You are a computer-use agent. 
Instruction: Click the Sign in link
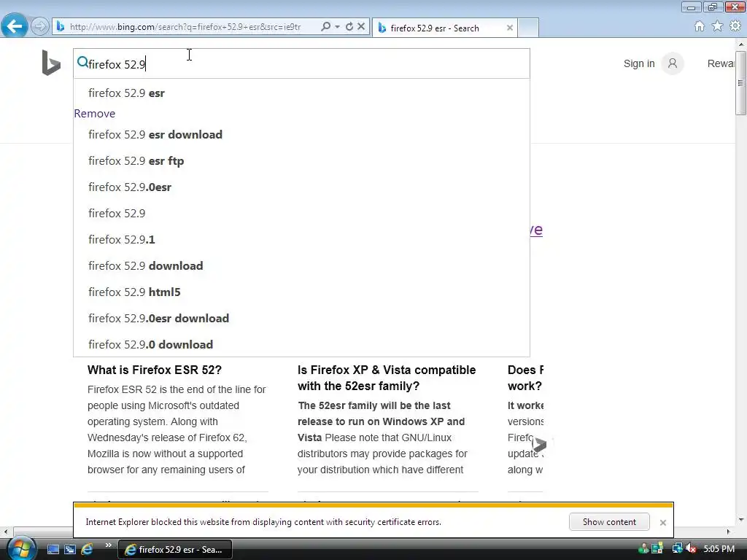click(x=639, y=63)
